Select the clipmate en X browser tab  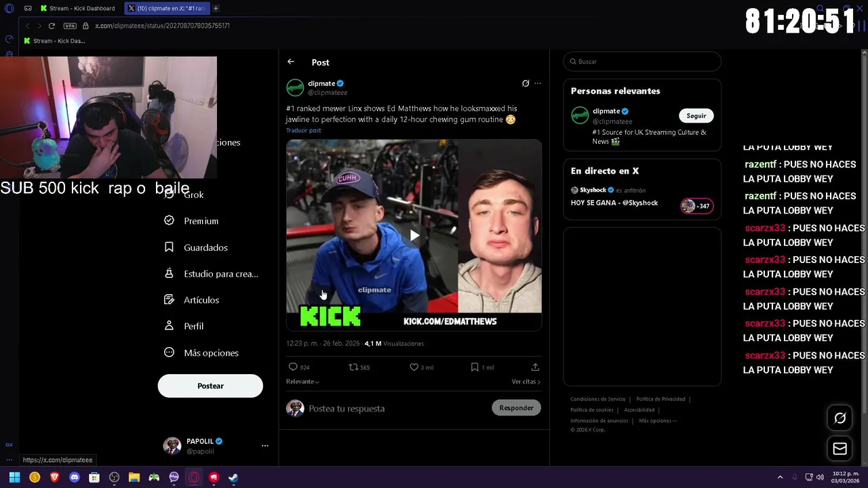[167, 8]
